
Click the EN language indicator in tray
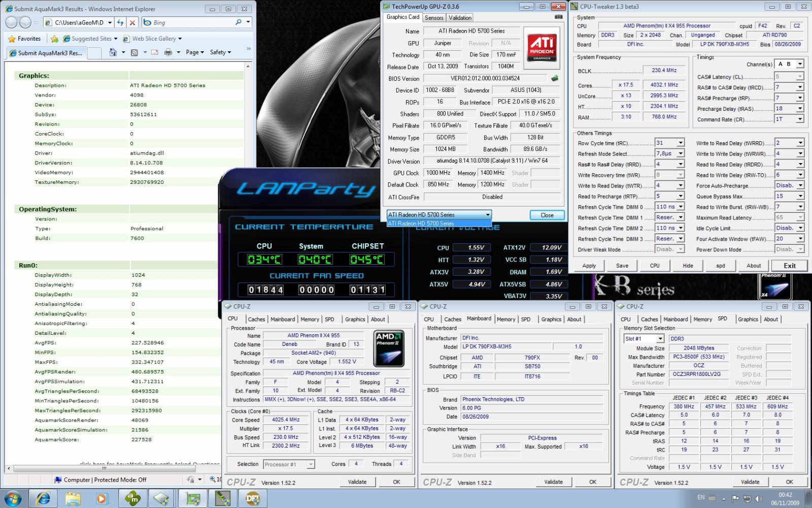[x=701, y=498]
